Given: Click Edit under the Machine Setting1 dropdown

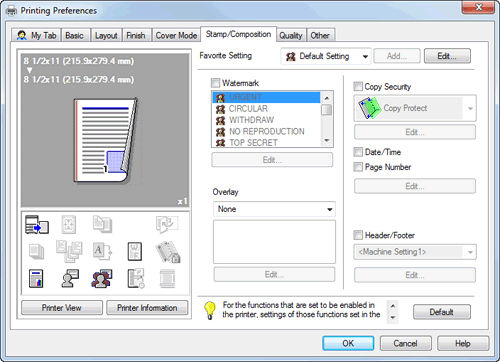Looking at the screenshot, I should coord(415,275).
